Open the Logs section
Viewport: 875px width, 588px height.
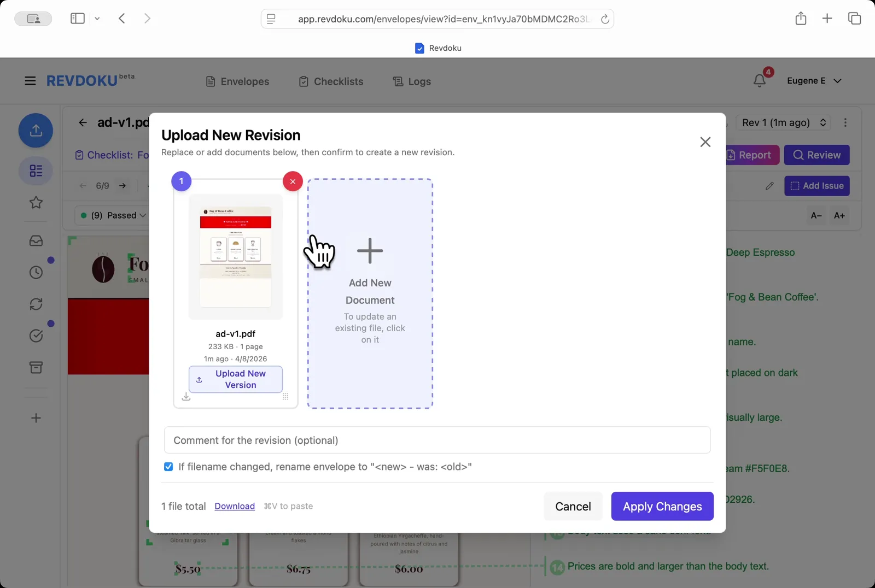(412, 81)
